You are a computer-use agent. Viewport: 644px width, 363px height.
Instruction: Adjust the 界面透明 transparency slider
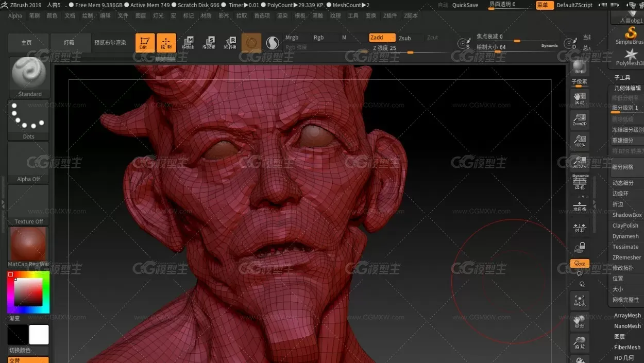click(509, 5)
